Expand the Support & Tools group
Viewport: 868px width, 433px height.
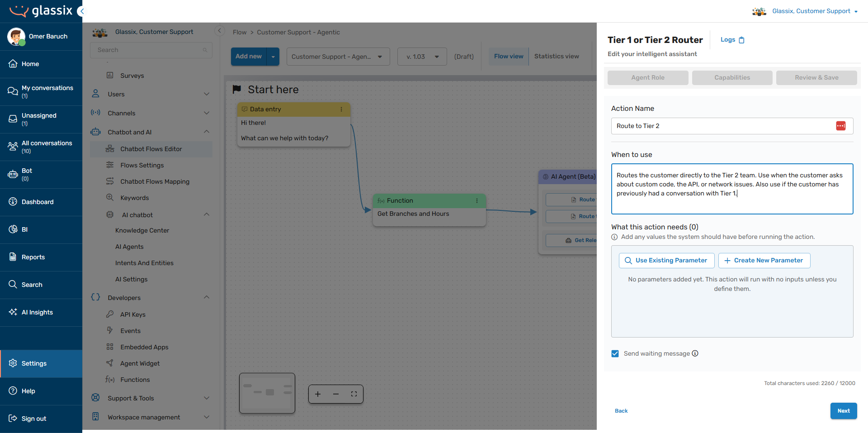(x=151, y=398)
